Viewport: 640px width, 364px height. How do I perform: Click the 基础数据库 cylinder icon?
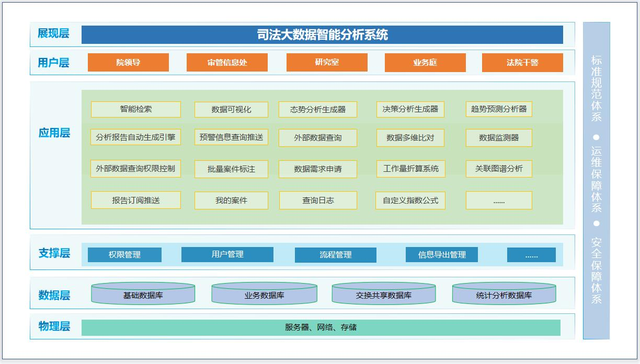point(143,294)
